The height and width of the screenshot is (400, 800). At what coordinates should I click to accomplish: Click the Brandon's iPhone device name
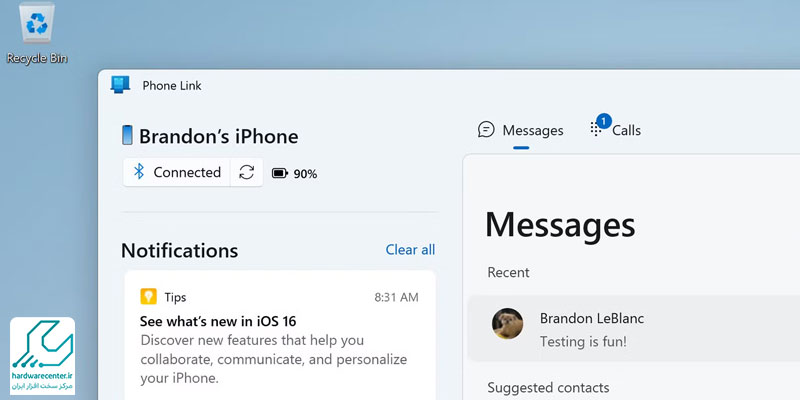tap(219, 136)
